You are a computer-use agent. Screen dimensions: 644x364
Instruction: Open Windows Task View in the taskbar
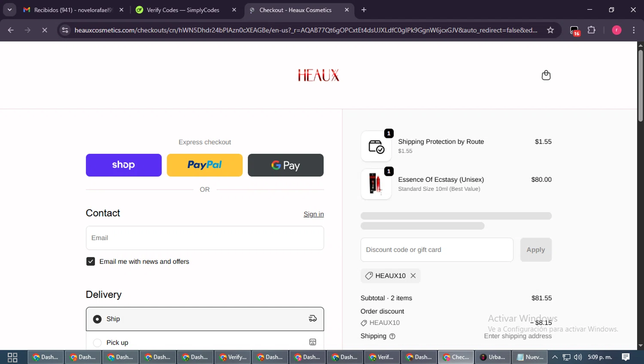click(x=12, y=357)
